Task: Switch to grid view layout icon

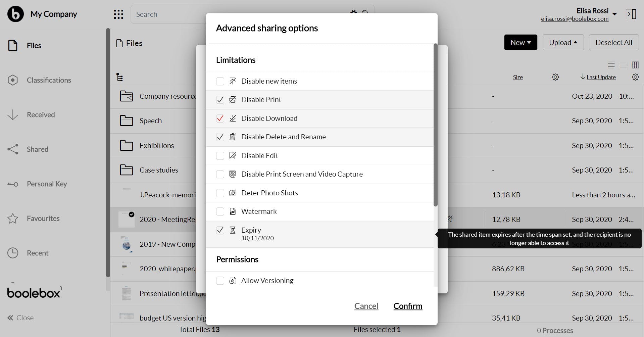Action: (635, 65)
